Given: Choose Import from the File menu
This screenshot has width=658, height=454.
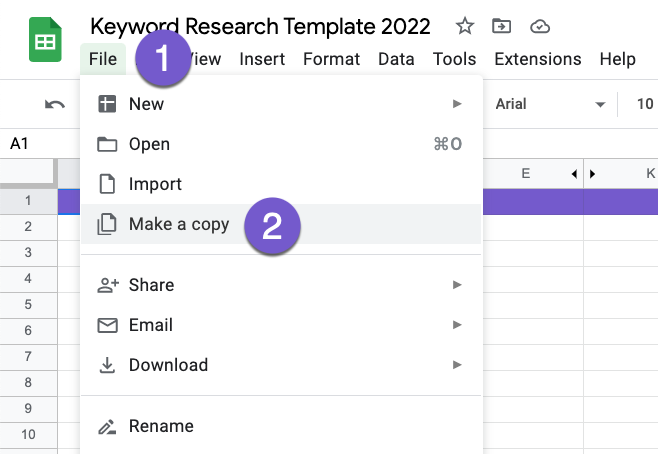Looking at the screenshot, I should click(x=155, y=184).
